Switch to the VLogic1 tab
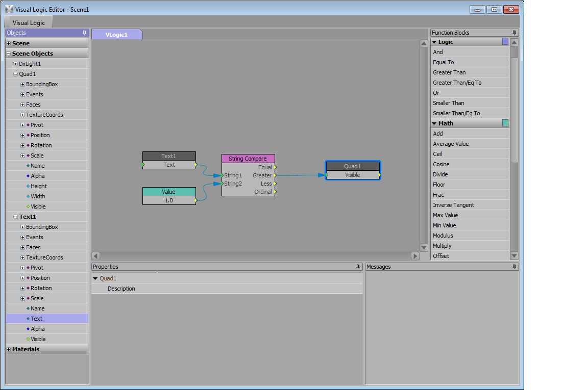Image resolution: width=588 pixels, height=390 pixels. (x=116, y=35)
